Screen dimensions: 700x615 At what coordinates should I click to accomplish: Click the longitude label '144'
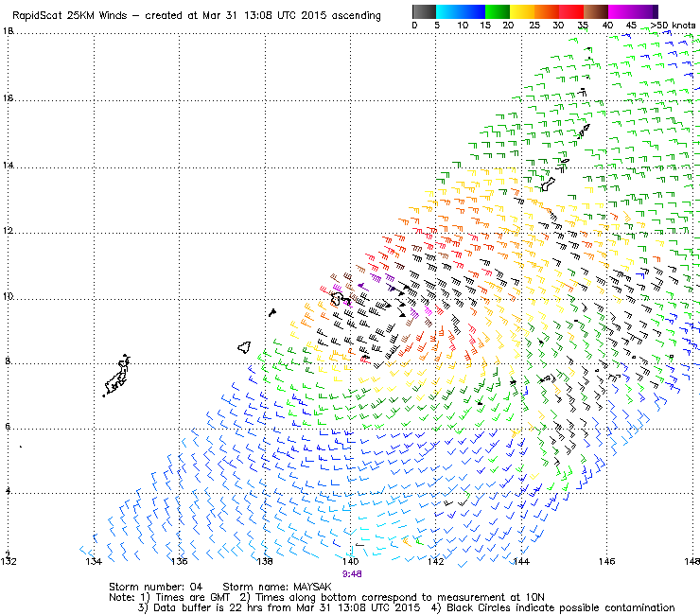(521, 561)
